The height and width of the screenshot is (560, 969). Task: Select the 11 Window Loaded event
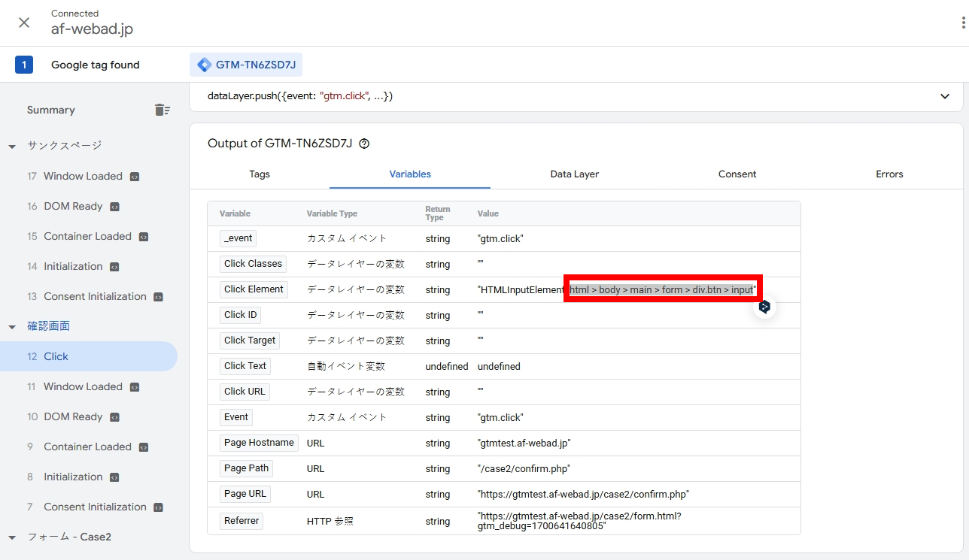click(83, 386)
